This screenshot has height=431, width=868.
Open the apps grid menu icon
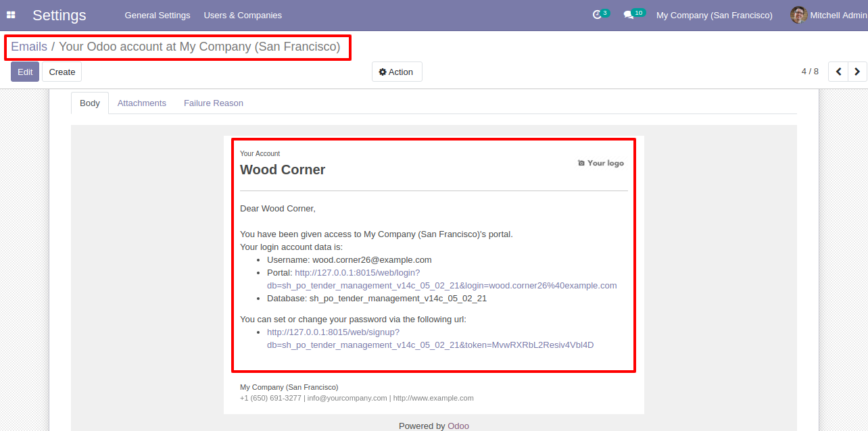[11, 15]
